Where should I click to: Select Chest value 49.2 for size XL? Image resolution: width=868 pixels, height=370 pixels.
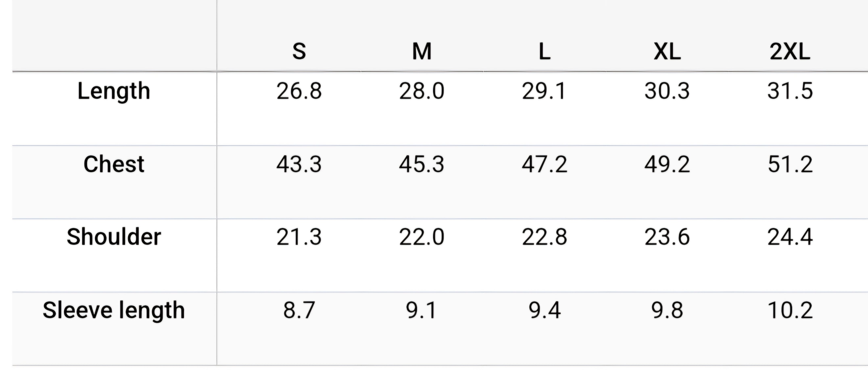[x=667, y=164]
